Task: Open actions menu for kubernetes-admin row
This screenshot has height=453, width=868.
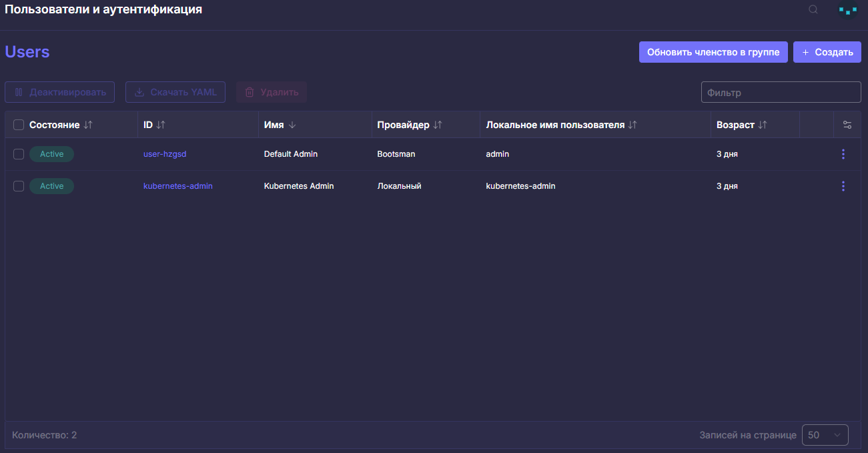Action: (843, 186)
